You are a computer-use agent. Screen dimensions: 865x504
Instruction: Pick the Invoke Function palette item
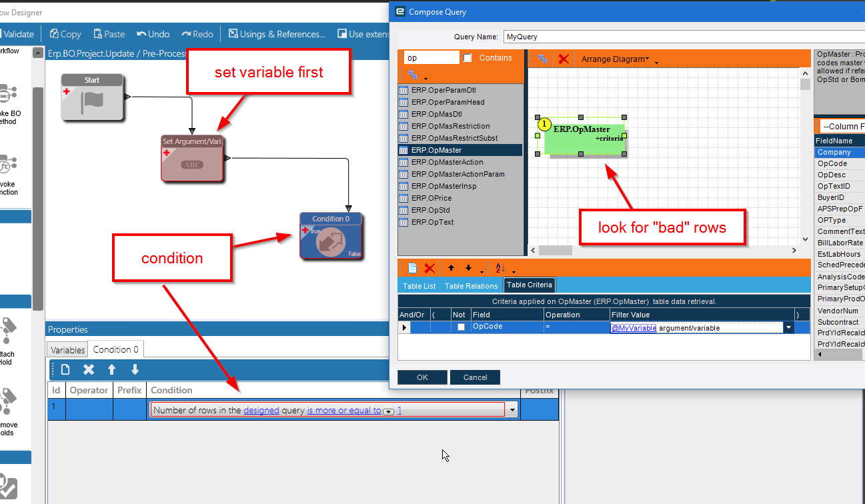(x=8, y=175)
